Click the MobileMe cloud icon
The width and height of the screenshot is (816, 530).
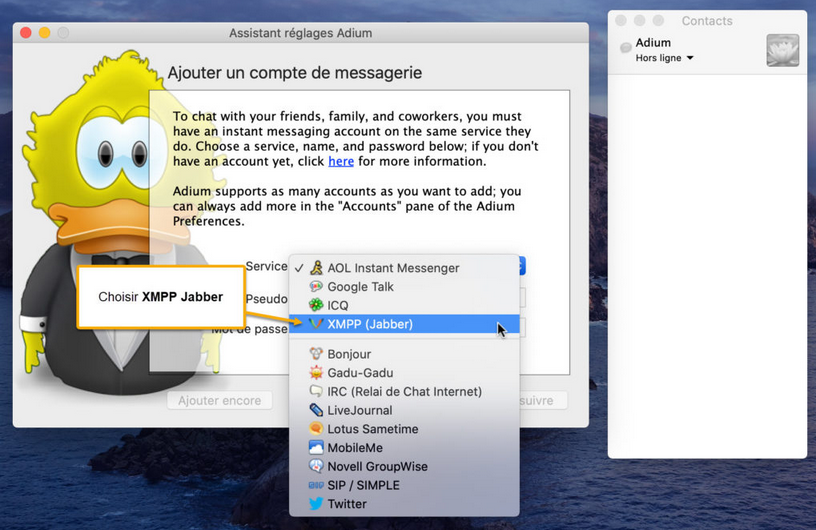(x=316, y=447)
